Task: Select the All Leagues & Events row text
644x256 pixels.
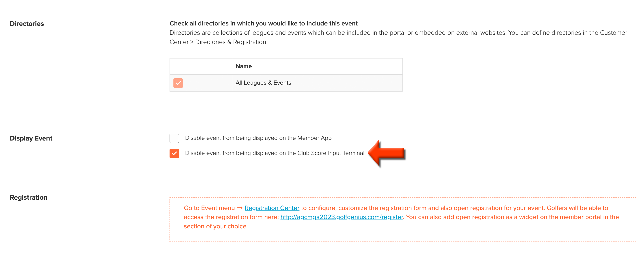Action: [263, 83]
